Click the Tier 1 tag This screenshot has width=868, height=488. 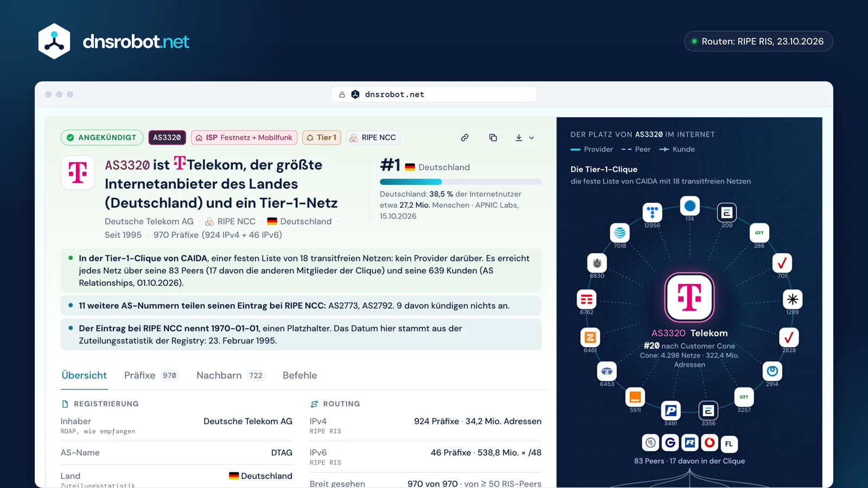[322, 138]
